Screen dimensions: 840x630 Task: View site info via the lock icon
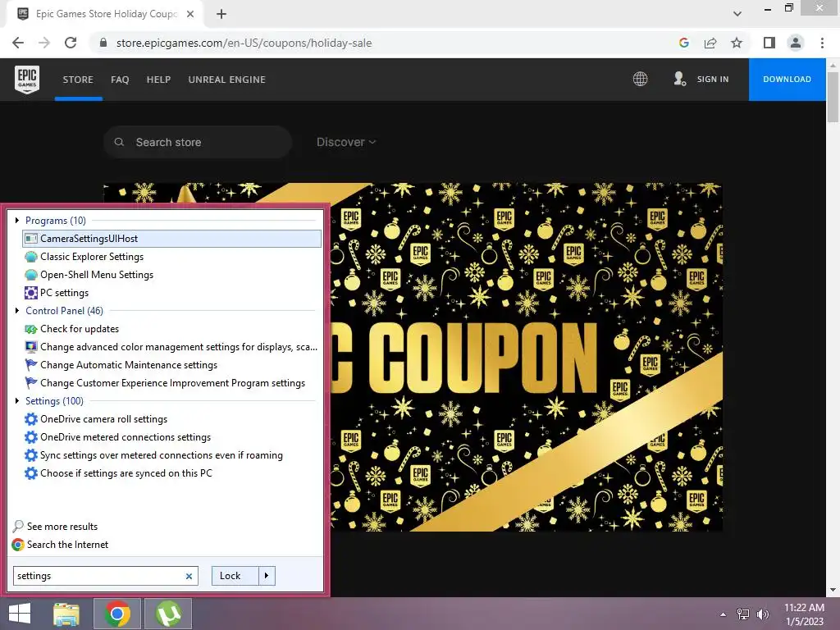[x=103, y=43]
